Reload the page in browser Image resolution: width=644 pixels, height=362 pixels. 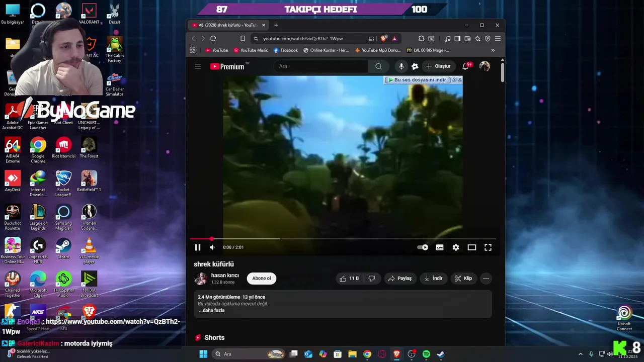click(x=213, y=39)
